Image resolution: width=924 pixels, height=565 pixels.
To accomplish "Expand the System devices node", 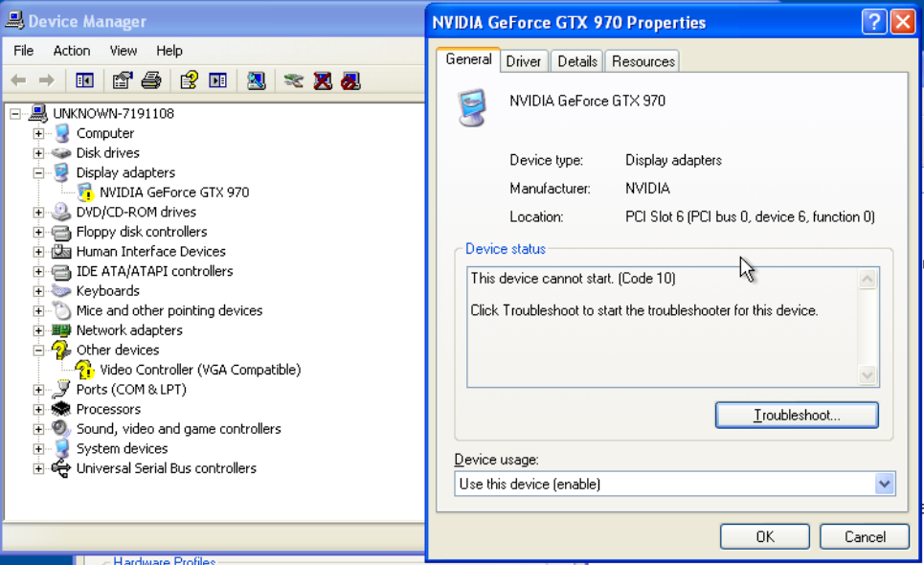I will [x=38, y=448].
